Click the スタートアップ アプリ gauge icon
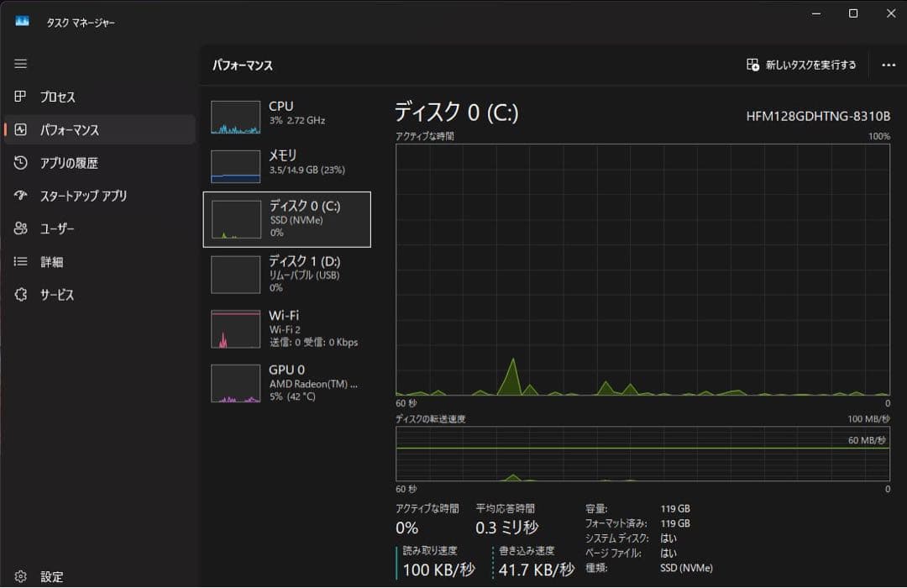 tap(20, 196)
